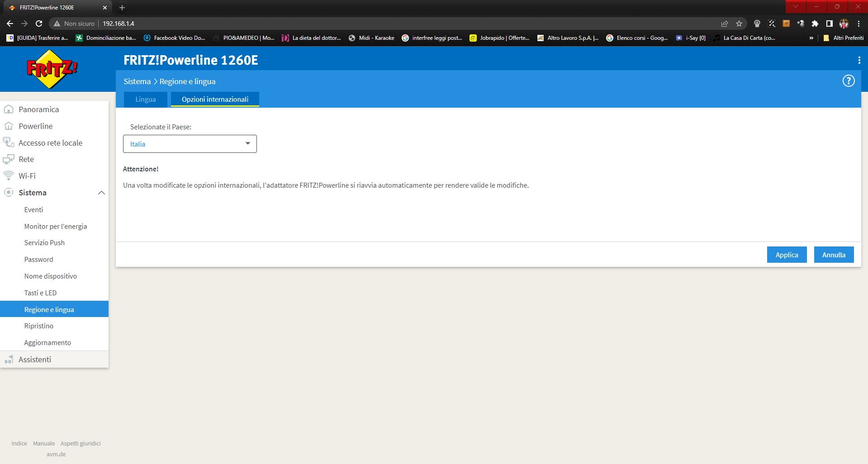The height and width of the screenshot is (464, 868).
Task: Open the browser extensions puzzle icon
Action: (815, 24)
